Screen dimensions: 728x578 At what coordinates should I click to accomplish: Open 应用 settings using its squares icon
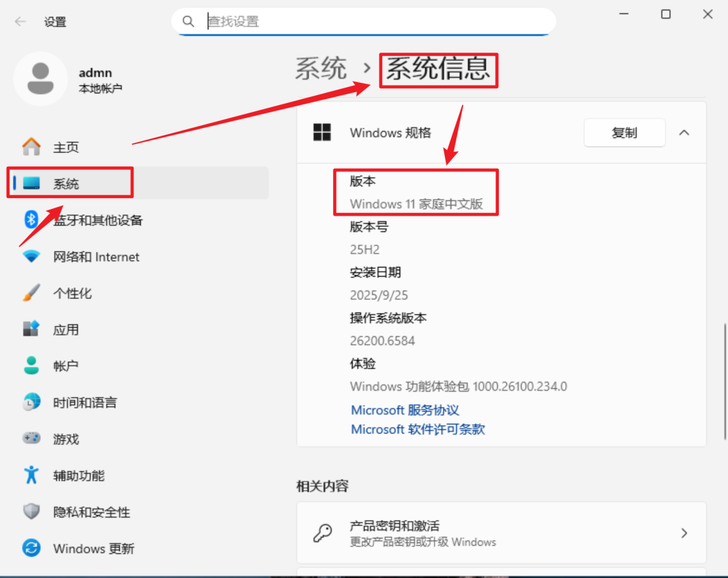click(32, 329)
